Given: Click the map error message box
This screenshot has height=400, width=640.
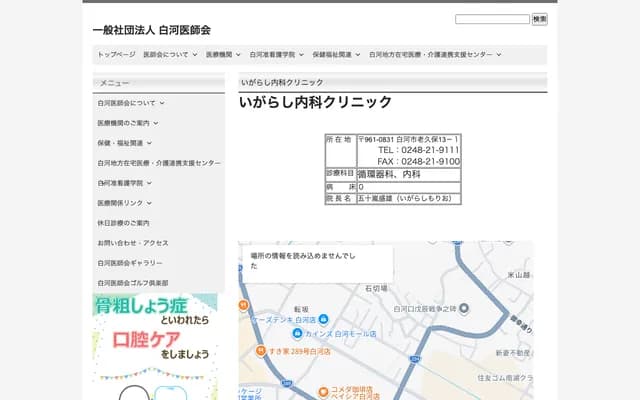Looking at the screenshot, I should (318, 264).
